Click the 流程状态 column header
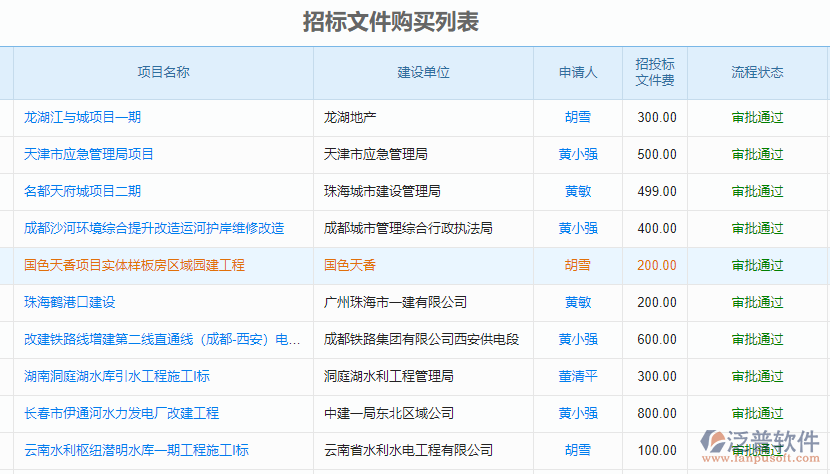 [757, 72]
